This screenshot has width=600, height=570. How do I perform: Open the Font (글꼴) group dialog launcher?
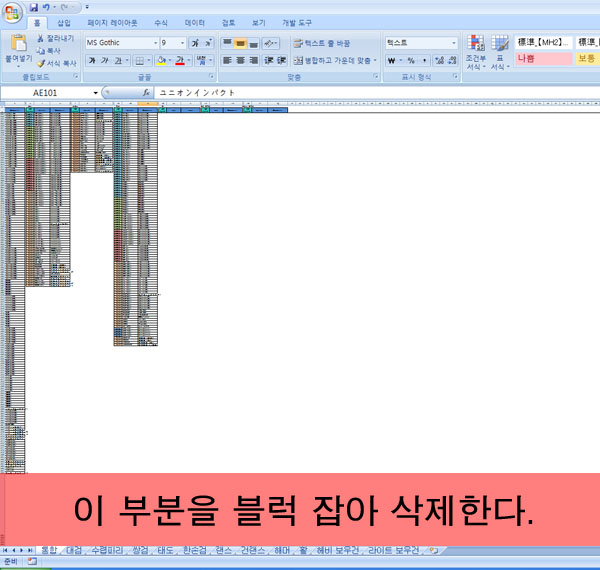click(211, 77)
